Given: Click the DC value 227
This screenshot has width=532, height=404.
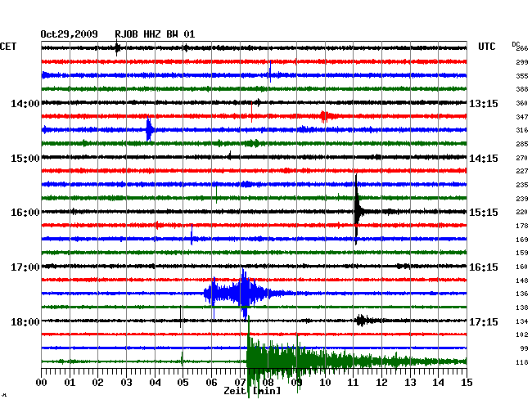Looking at the screenshot, I should click(x=522, y=171).
